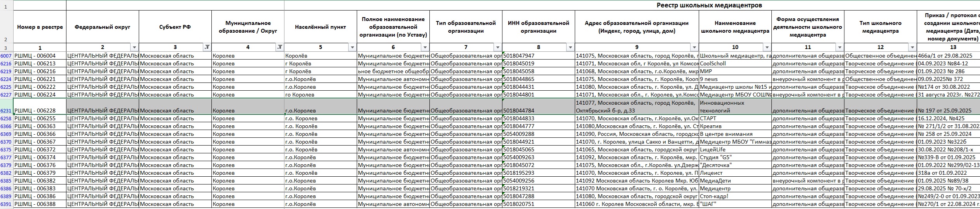
Task: Select row header 6231
Action: [6, 111]
